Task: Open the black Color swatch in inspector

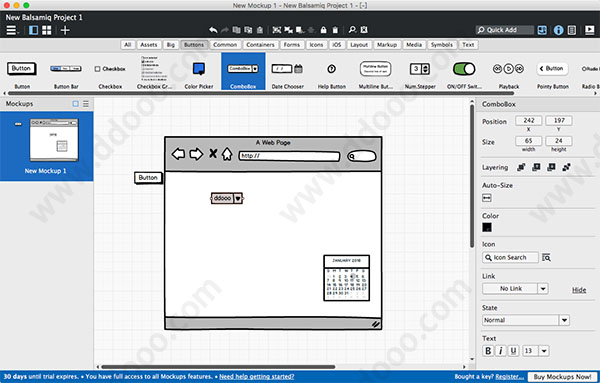Action: tap(487, 227)
